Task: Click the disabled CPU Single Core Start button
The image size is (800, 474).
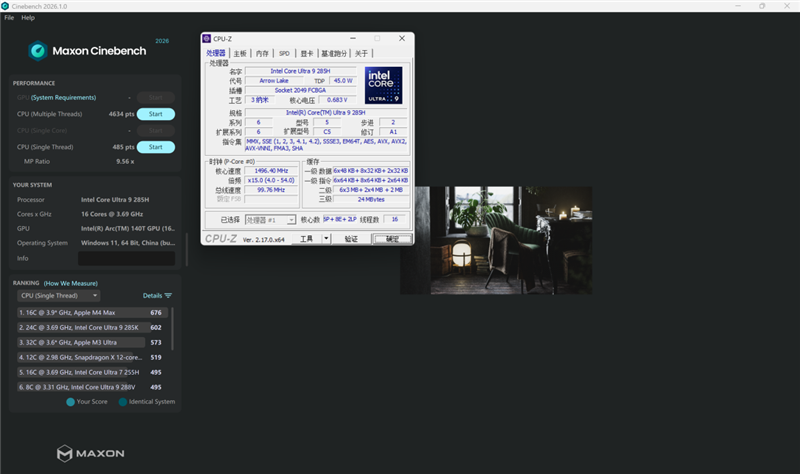Action: click(x=156, y=131)
